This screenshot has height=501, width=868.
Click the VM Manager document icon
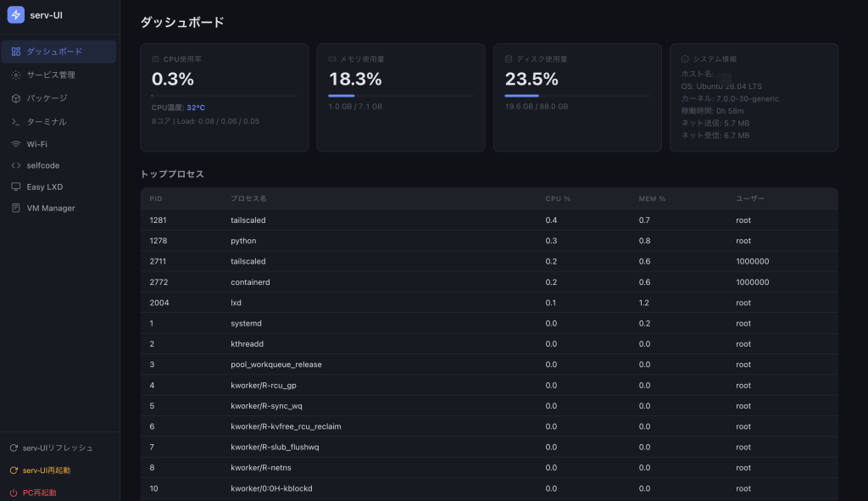click(16, 209)
